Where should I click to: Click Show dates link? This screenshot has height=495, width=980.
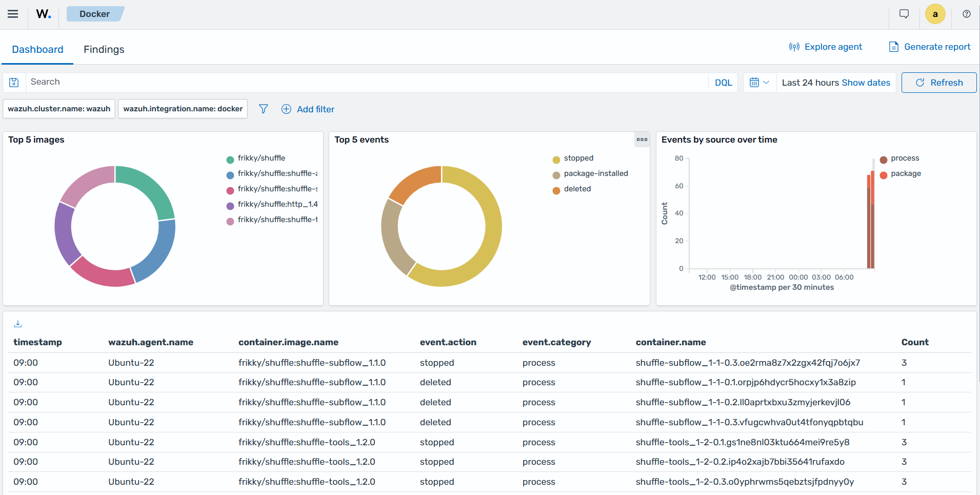(866, 83)
